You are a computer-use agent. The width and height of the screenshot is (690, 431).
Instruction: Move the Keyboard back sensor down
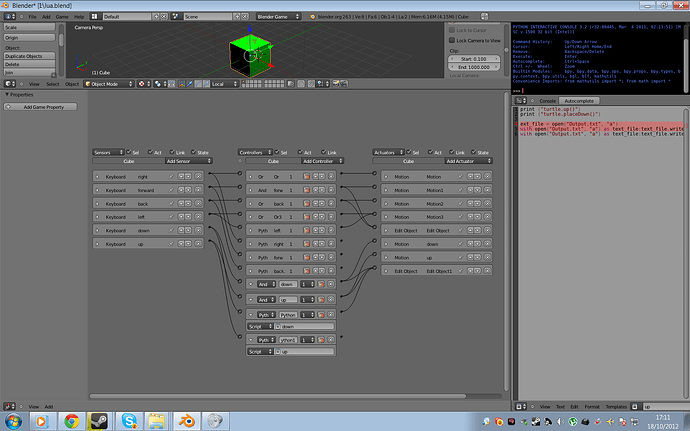(x=188, y=203)
